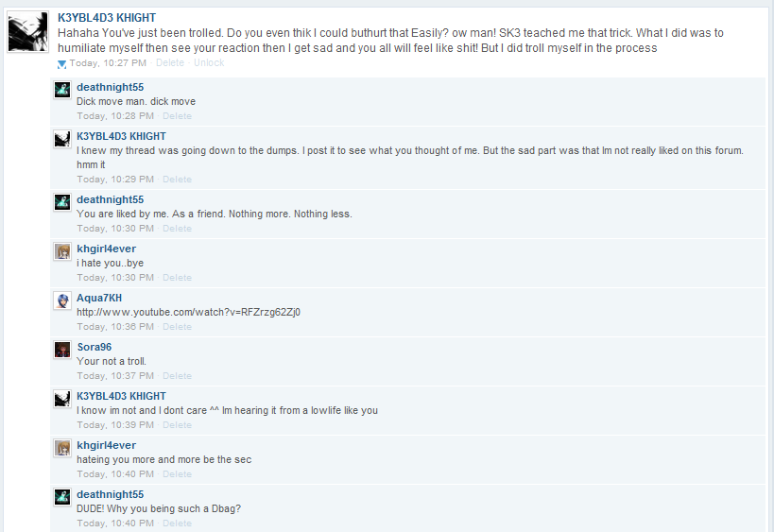The height and width of the screenshot is (532, 774).
Task: Click K3YBL4D3 KHIGHT's large profile avatar
Action: pyautogui.click(x=28, y=31)
